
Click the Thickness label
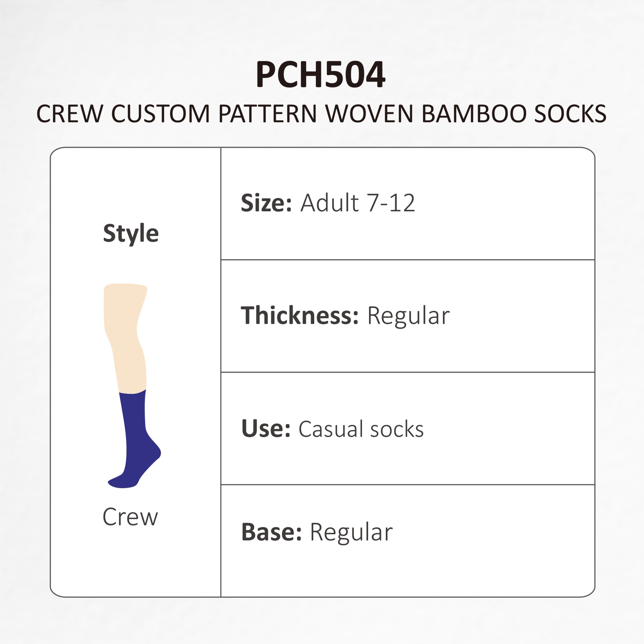299,315
